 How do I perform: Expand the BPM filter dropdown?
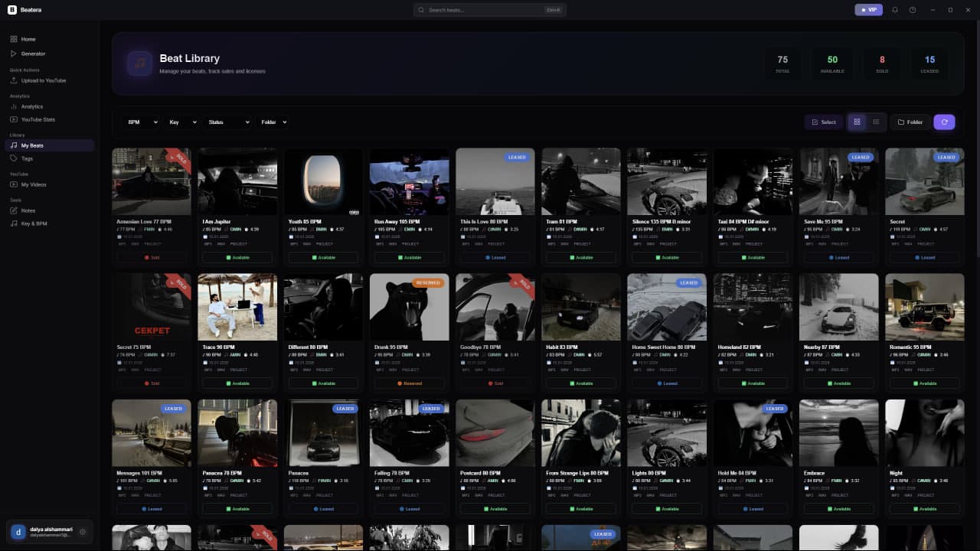tap(142, 122)
